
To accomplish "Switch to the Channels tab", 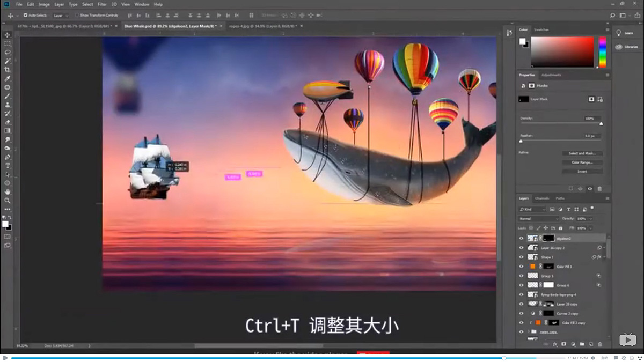I will pos(542,198).
